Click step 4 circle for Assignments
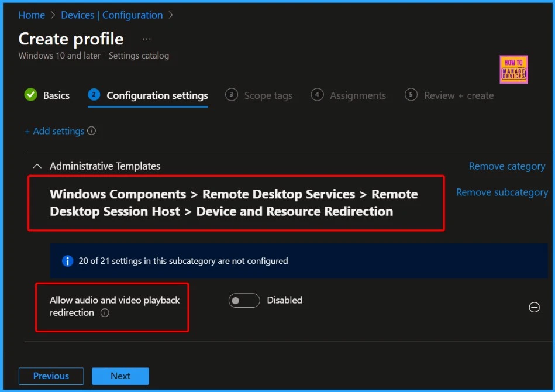Viewport: 555px width, 392px height. [x=317, y=95]
